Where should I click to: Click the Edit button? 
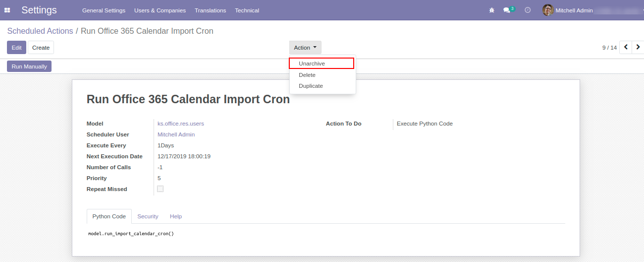point(16,48)
